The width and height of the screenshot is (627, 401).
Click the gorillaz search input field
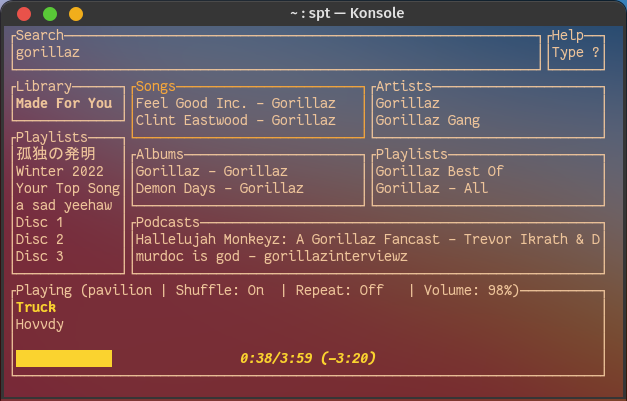pos(278,53)
